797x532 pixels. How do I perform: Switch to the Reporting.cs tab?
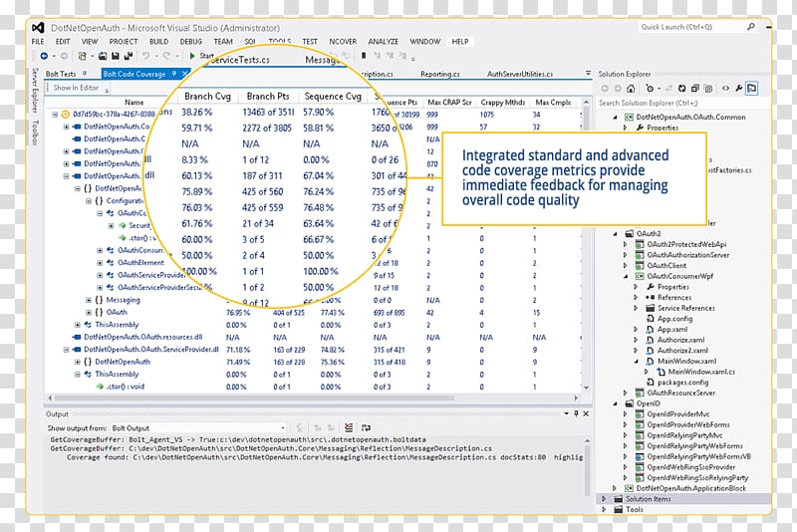tap(439, 74)
